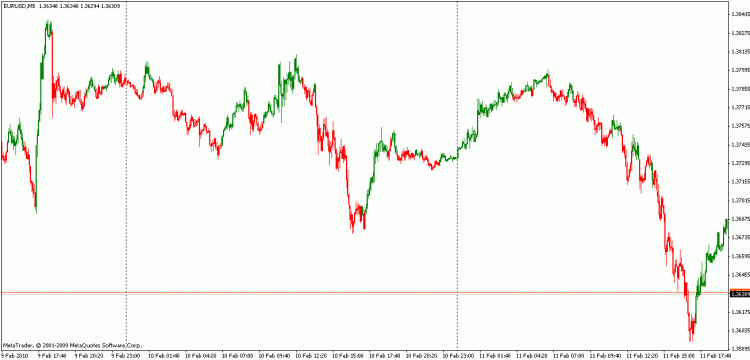750x360 pixels.
Task: Click the '10 Feb 20:20' time label
Action: 422,356
